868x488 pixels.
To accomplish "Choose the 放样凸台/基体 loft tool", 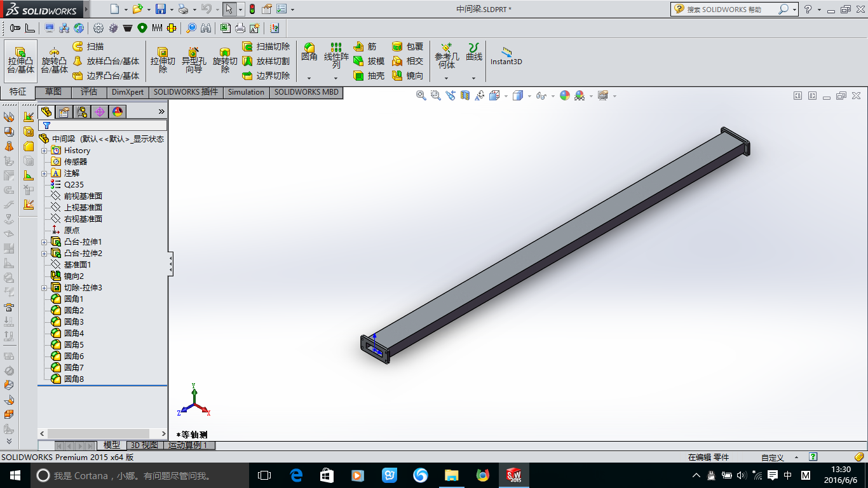I will pyautogui.click(x=106, y=61).
